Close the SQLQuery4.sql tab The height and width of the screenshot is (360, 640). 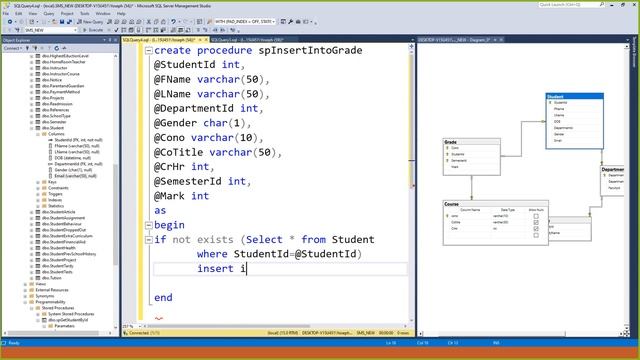pyautogui.click(x=206, y=40)
